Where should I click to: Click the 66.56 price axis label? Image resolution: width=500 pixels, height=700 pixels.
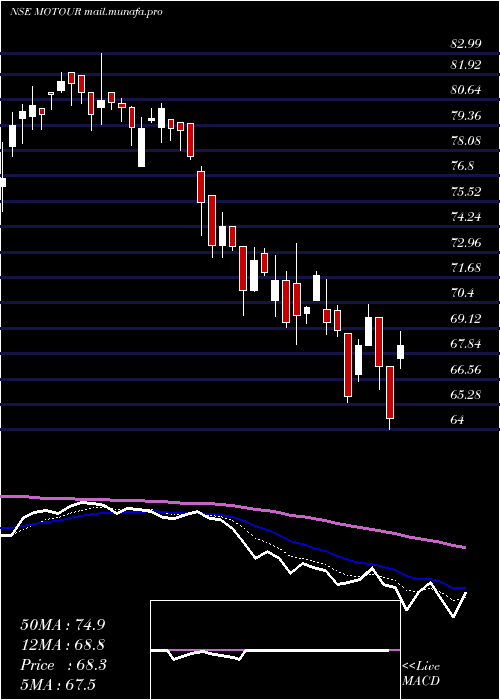coord(466,370)
